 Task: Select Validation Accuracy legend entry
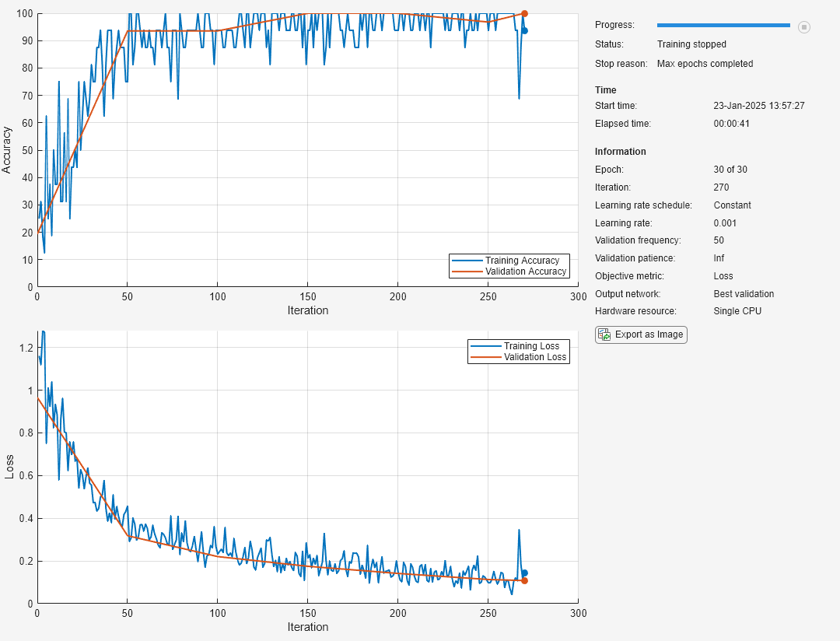coord(525,271)
